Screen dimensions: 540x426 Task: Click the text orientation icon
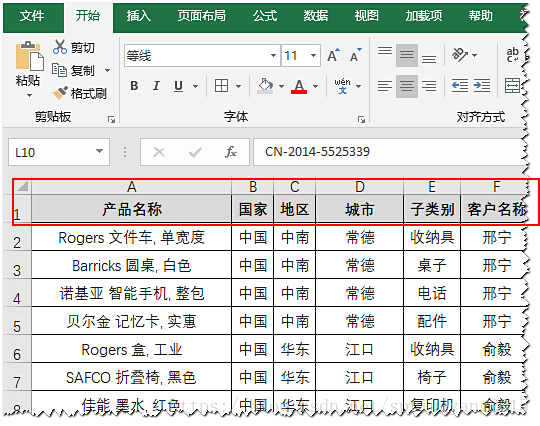pos(460,55)
